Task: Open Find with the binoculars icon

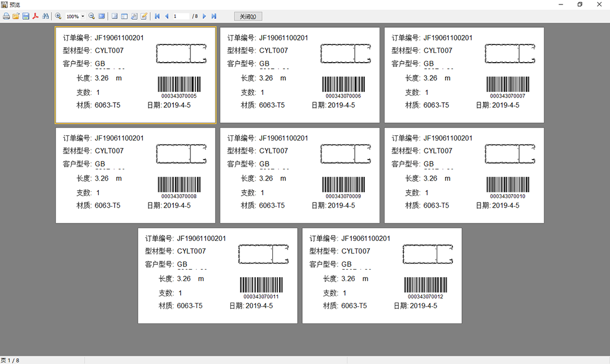Action: tap(46, 16)
